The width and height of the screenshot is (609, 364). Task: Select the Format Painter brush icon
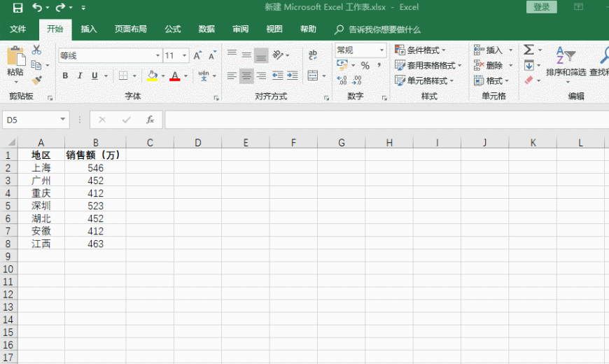36,80
